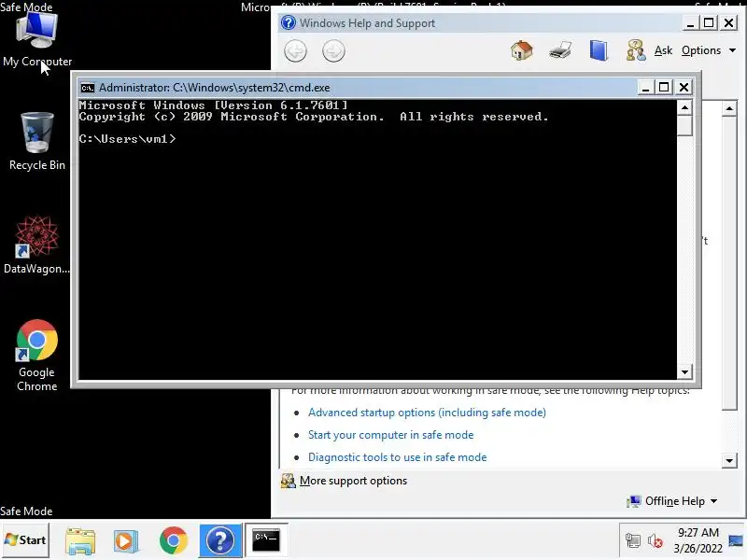
Task: Open Help and Support home page
Action: (x=522, y=50)
